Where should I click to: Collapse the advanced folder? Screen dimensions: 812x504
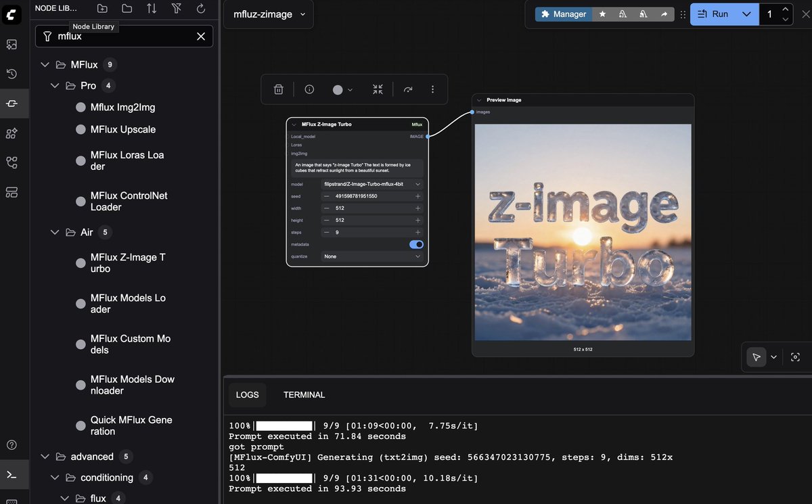(45, 457)
